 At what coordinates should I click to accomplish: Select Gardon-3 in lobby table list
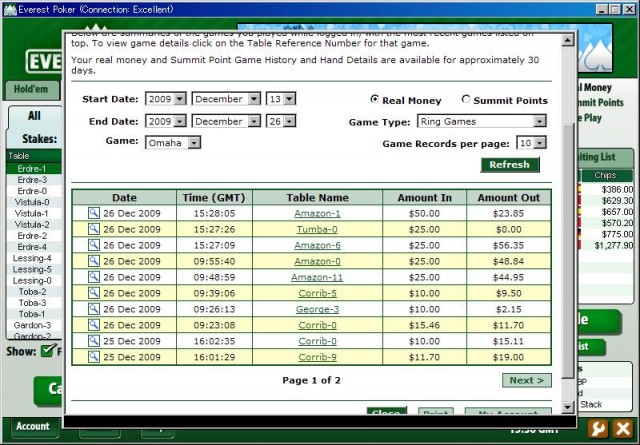click(x=32, y=325)
